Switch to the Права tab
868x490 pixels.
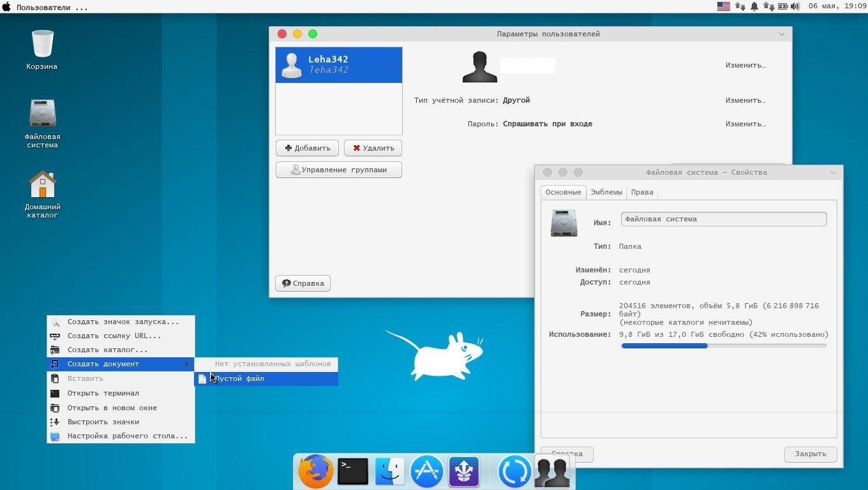click(x=641, y=192)
